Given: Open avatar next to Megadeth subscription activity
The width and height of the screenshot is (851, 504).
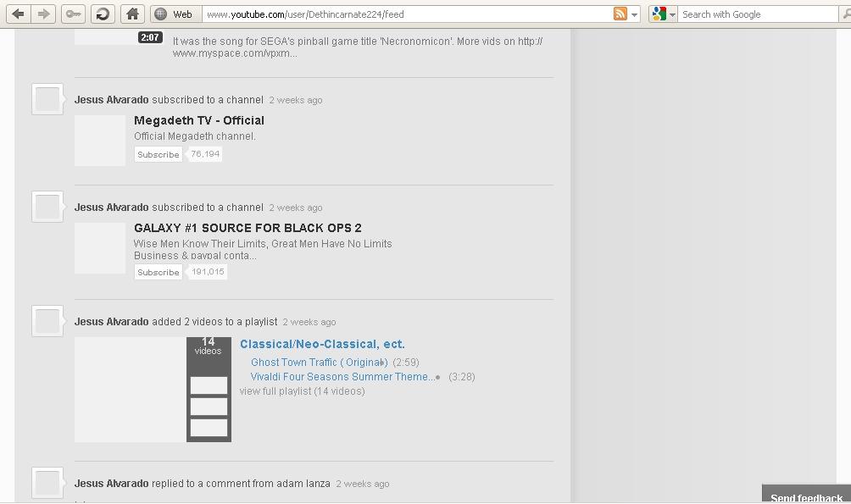Looking at the screenshot, I should pyautogui.click(x=47, y=99).
